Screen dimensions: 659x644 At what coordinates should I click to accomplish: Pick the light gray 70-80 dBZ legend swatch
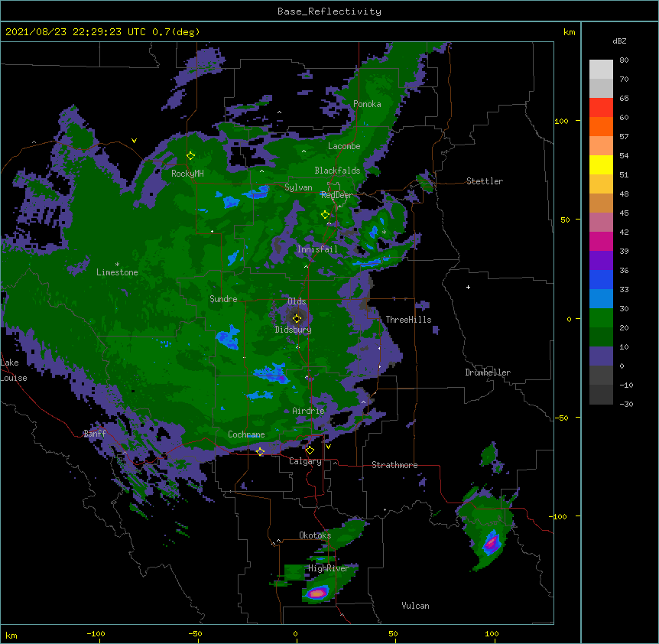[x=601, y=70]
